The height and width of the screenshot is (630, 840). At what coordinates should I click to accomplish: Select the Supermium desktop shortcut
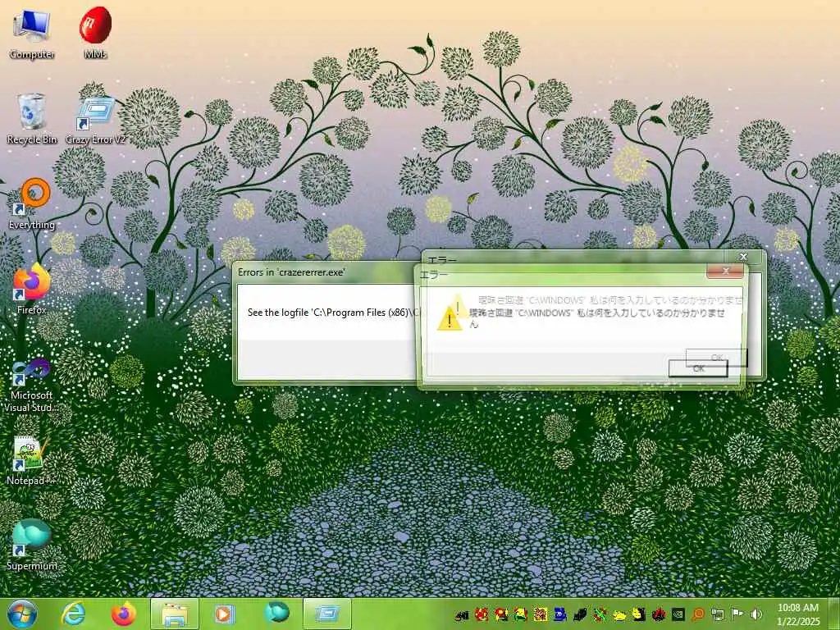click(32, 545)
